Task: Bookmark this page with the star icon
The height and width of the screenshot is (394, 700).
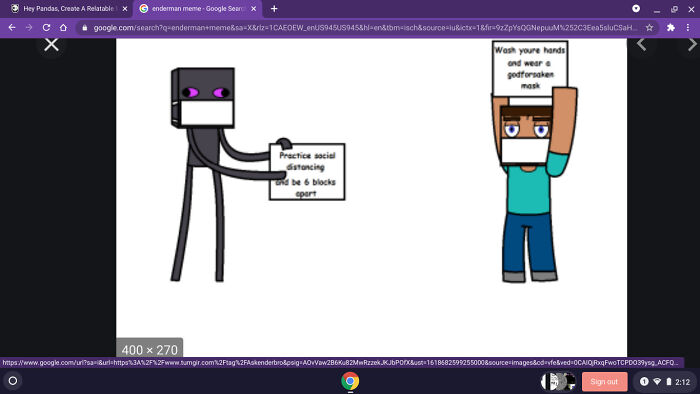Action: (649, 28)
